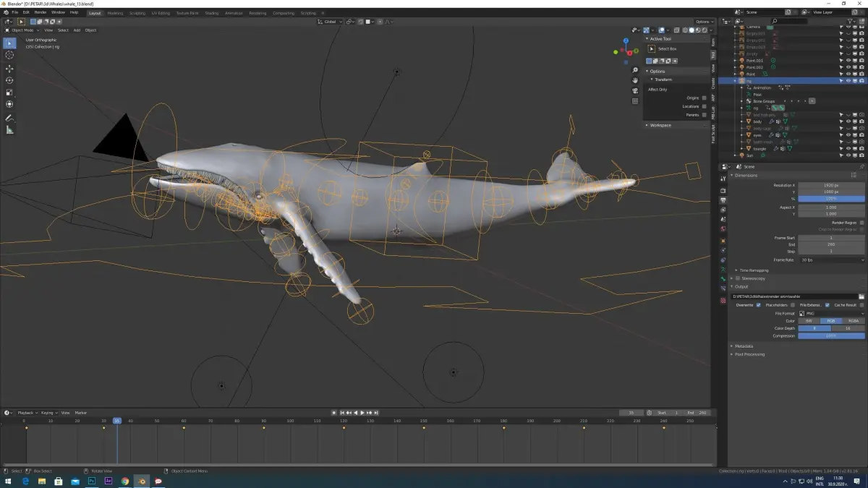Image resolution: width=868 pixels, height=488 pixels.
Task: Activate the Transform tool
Action: (9, 104)
